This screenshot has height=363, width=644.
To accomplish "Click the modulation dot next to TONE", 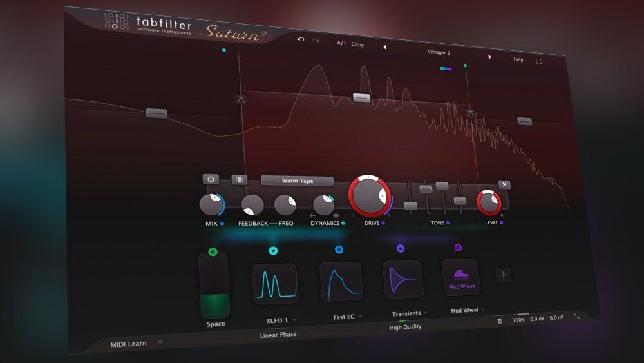I will click(448, 222).
